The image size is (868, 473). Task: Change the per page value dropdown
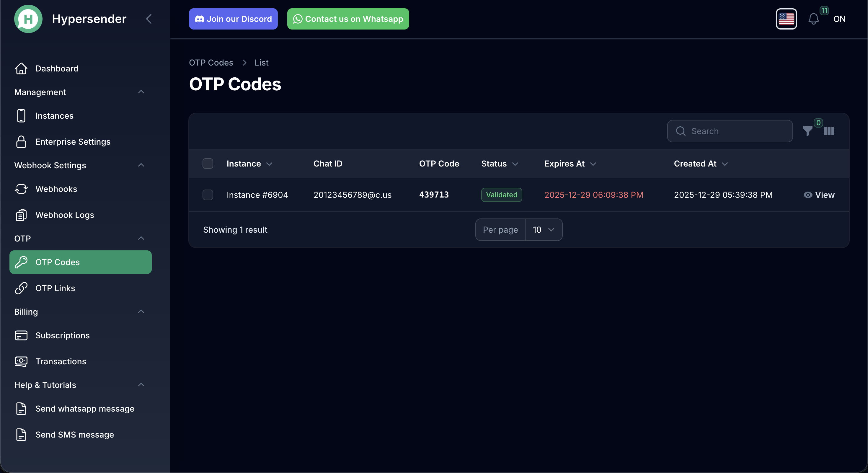pyautogui.click(x=543, y=229)
